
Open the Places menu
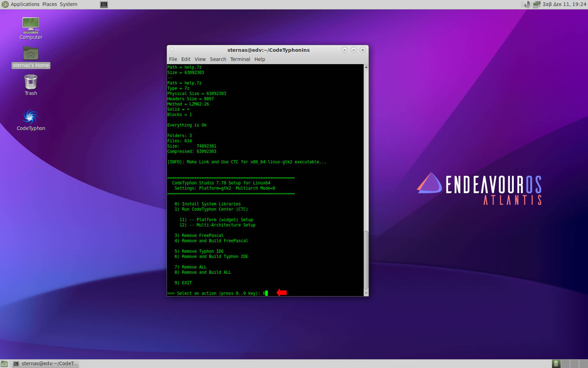click(x=50, y=4)
